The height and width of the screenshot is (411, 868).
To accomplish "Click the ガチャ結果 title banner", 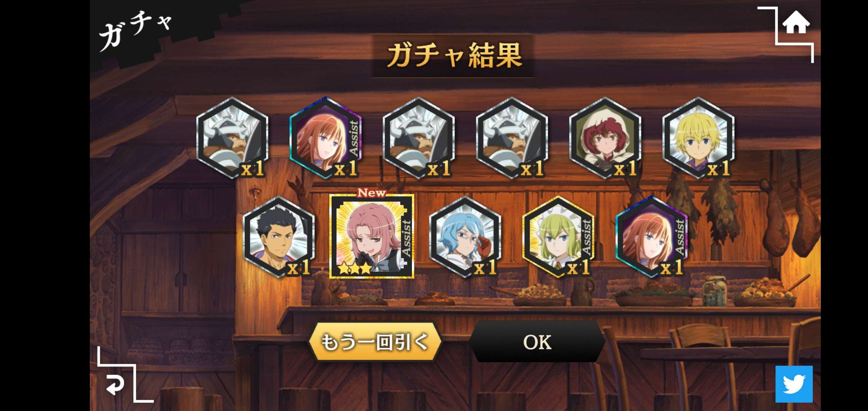I will (453, 56).
